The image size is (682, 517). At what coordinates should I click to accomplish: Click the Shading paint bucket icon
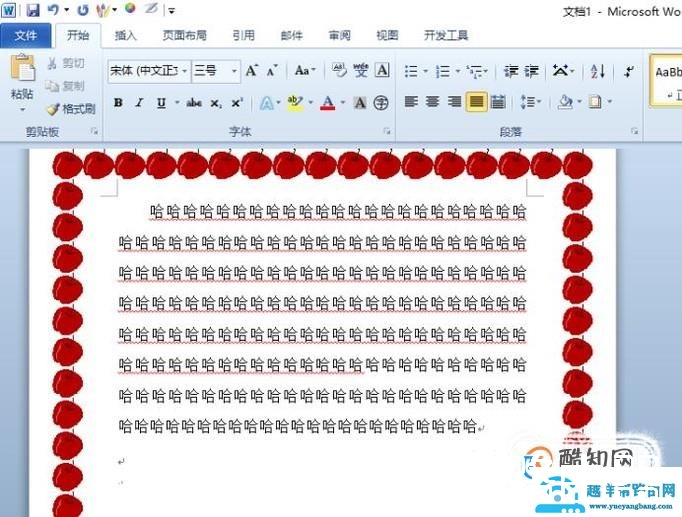565,102
